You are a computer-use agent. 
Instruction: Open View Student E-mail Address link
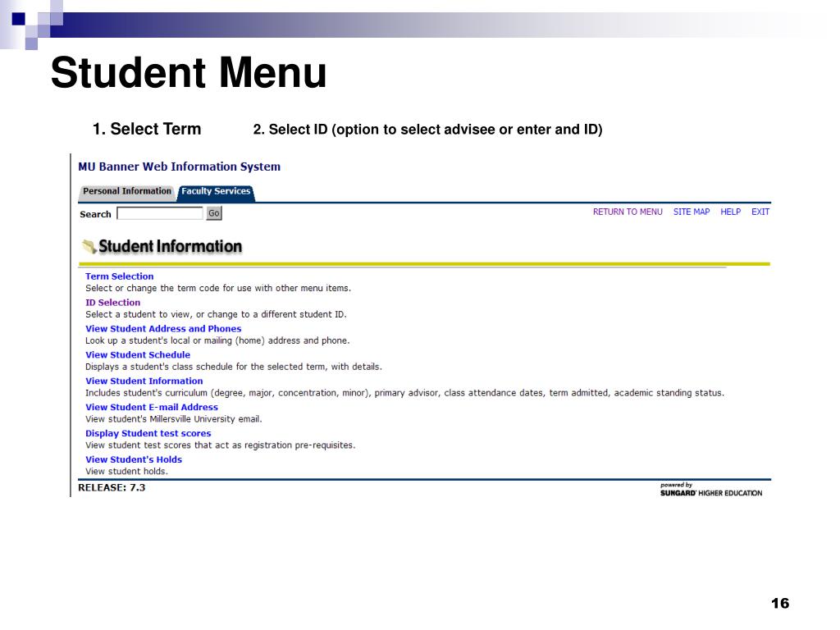pyautogui.click(x=152, y=408)
